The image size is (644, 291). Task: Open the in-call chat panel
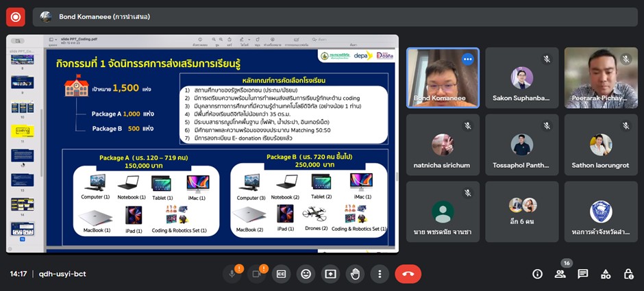point(583,274)
